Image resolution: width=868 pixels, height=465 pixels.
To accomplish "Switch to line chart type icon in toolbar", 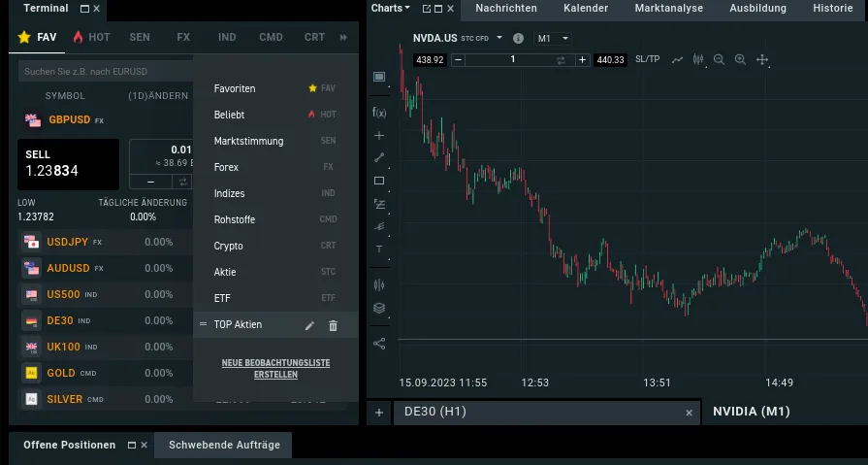I will (x=678, y=60).
